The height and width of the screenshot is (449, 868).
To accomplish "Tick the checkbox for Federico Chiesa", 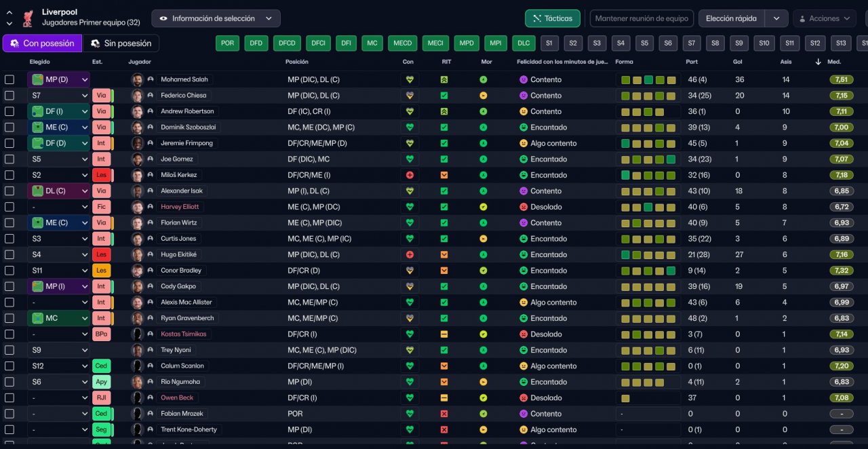I will pos(9,96).
